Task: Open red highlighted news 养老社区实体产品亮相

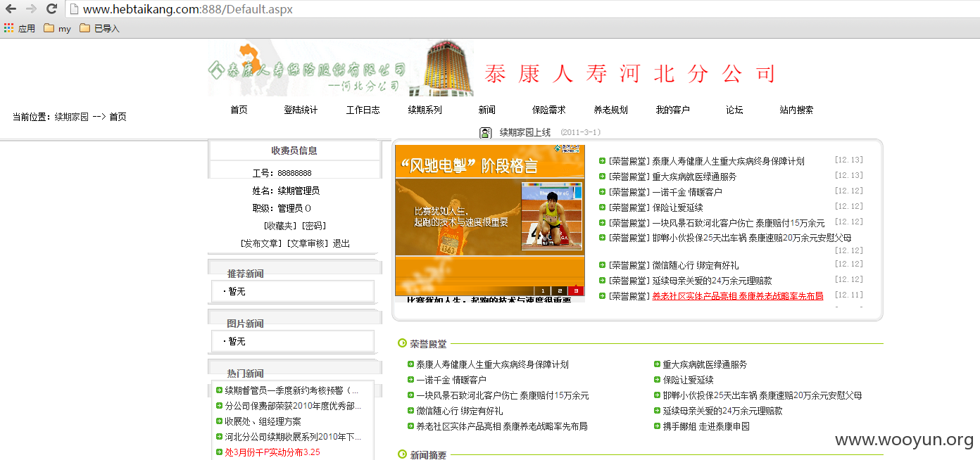Action: coord(738,296)
